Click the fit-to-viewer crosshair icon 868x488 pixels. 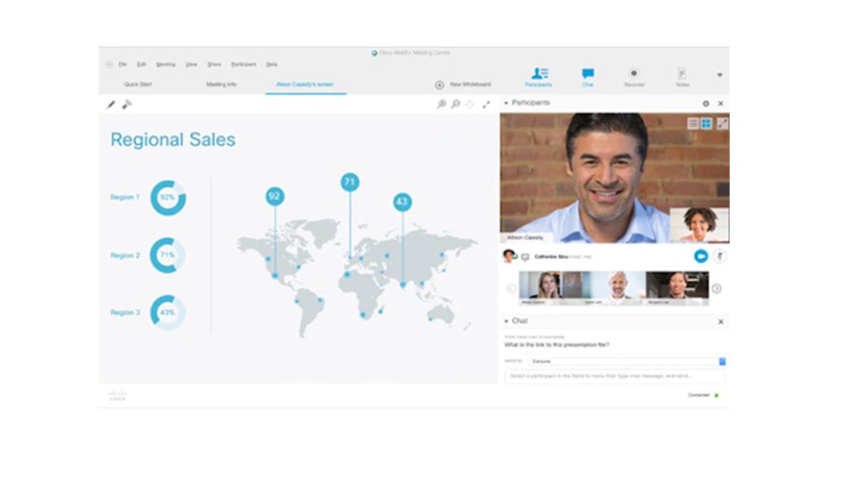(x=470, y=104)
